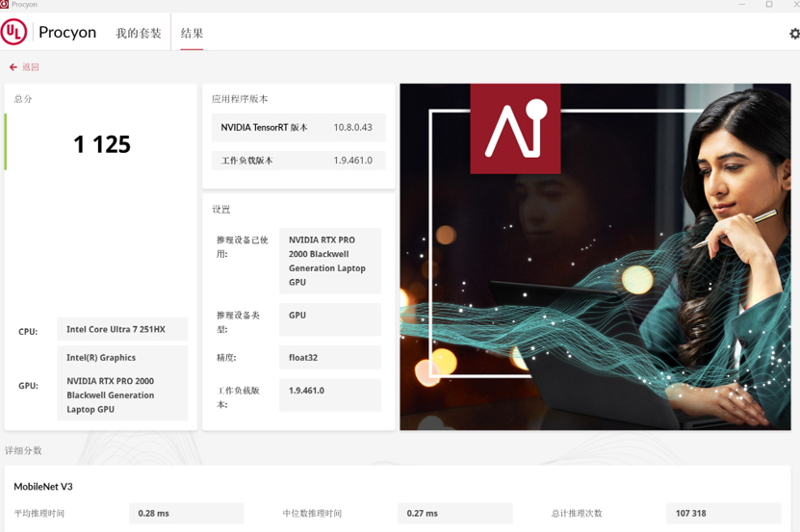The width and height of the screenshot is (800, 532).
Task: Click the Intel Core Ultra 7 251HX field
Action: [x=122, y=329]
